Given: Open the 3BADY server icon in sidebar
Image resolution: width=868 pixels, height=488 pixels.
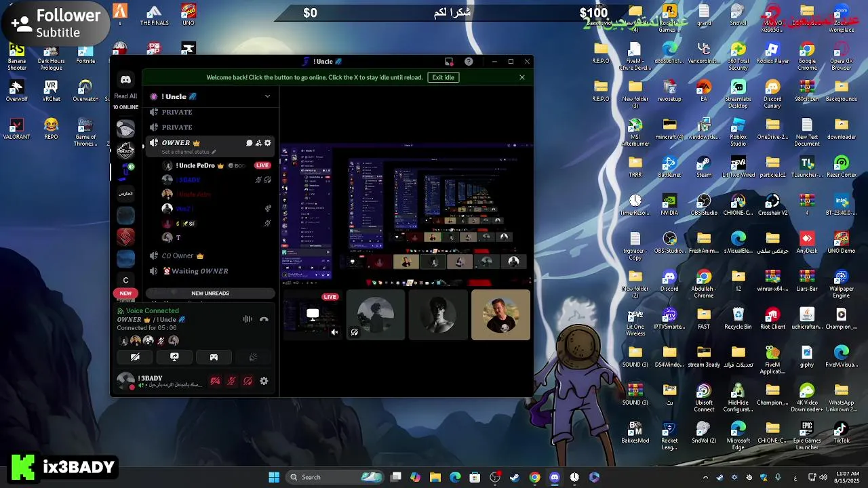Looking at the screenshot, I should pos(125,150).
